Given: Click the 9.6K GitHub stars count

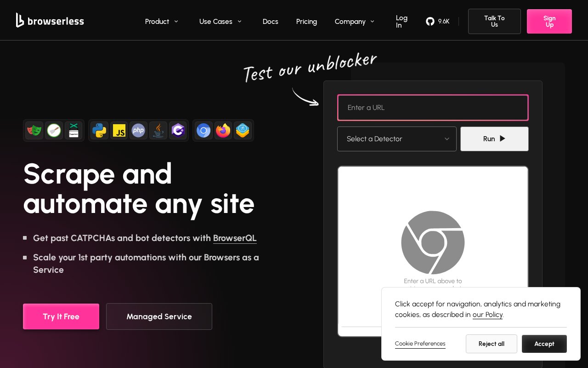Looking at the screenshot, I should click(x=444, y=21).
